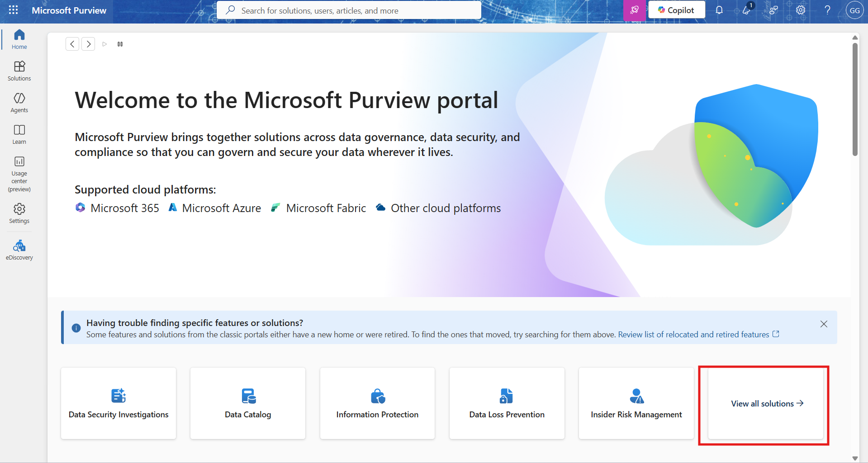Click the scrollbar down arrow

855,458
